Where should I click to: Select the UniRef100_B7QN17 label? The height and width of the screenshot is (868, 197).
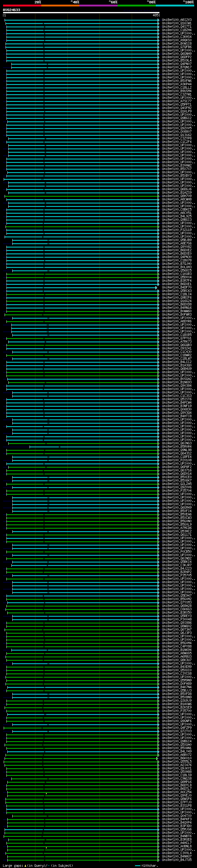pyautogui.click(x=177, y=67)
